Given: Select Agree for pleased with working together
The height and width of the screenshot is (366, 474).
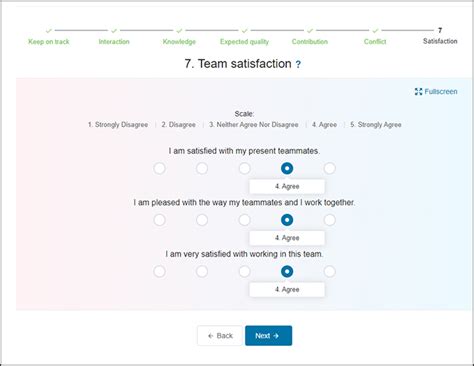Looking at the screenshot, I should point(287,220).
